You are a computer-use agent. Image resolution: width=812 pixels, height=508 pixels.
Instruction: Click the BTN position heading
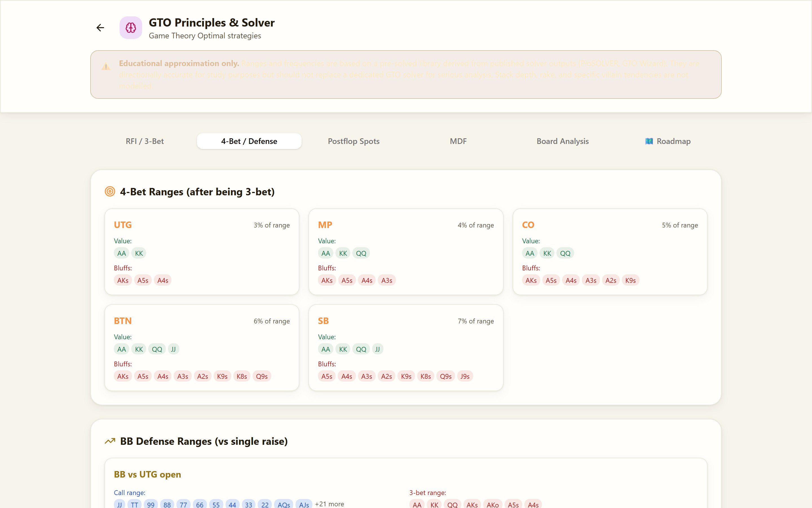123,321
